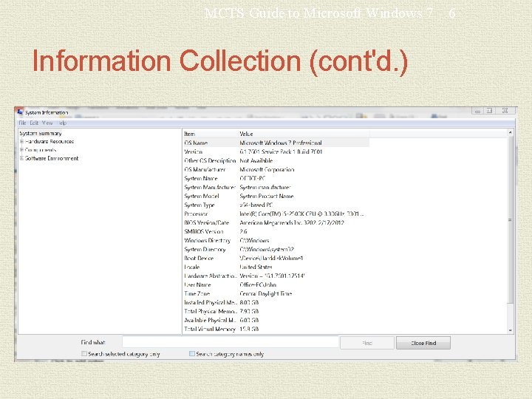Select Components tree item
The image size is (532, 399).
click(41, 150)
